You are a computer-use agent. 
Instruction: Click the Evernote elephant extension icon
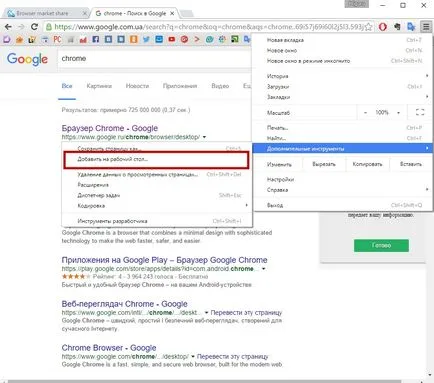click(397, 27)
